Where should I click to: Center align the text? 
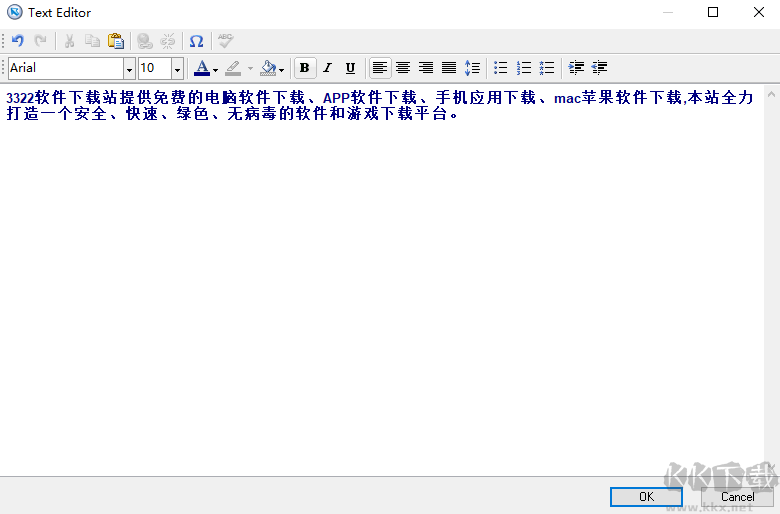[403, 68]
